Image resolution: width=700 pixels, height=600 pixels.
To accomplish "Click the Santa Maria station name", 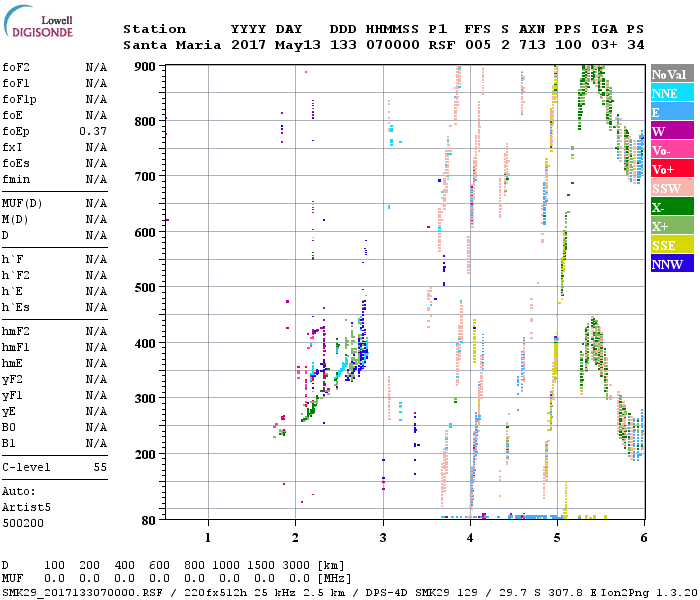I will 172,46.
